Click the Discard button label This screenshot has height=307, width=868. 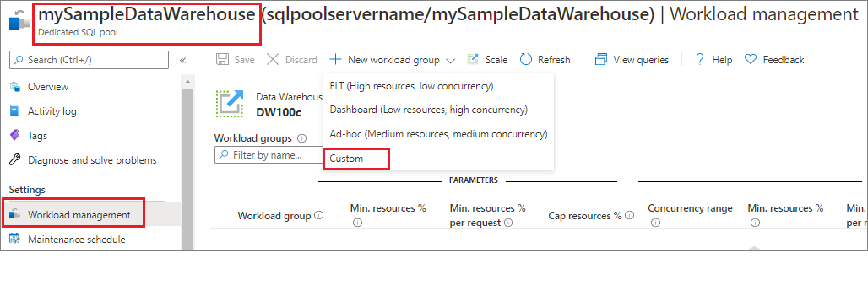pos(301,60)
